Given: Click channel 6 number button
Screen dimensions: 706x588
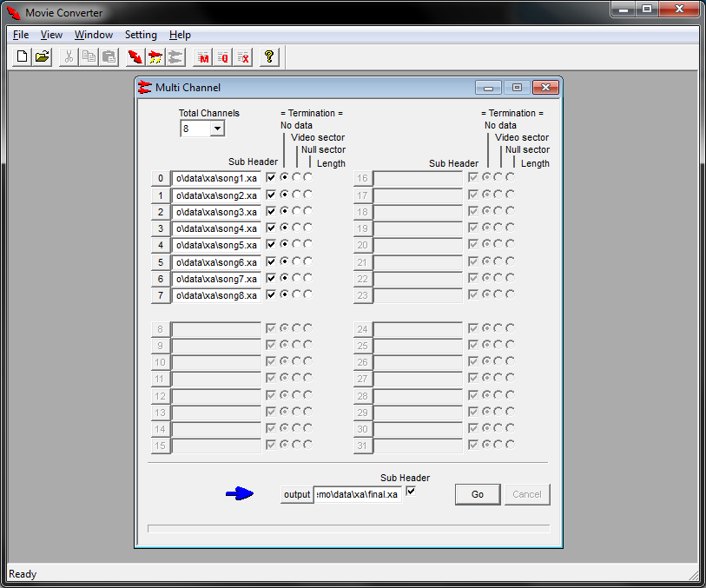Looking at the screenshot, I should (161, 279).
